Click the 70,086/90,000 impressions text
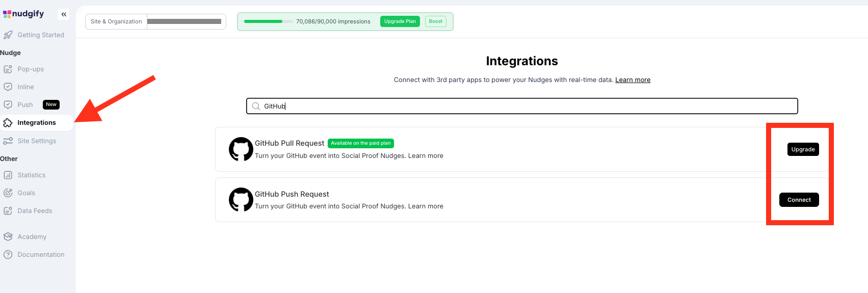The height and width of the screenshot is (293, 868). (333, 21)
